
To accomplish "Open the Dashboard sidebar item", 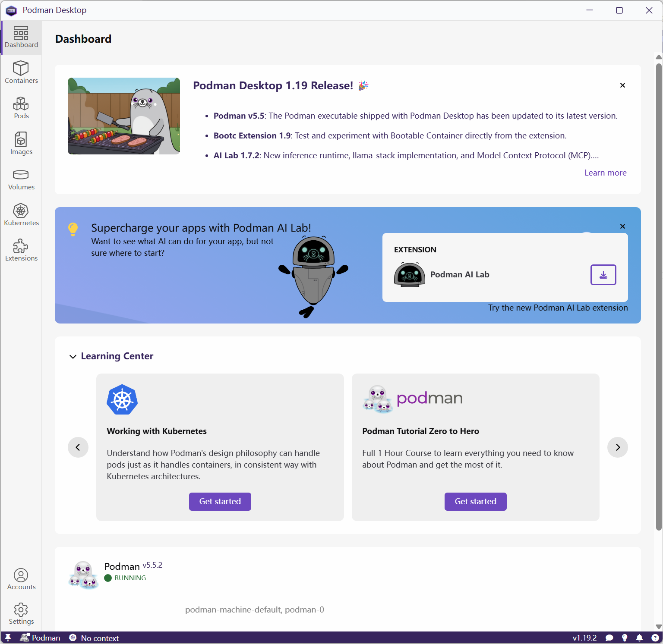I will (x=21, y=38).
